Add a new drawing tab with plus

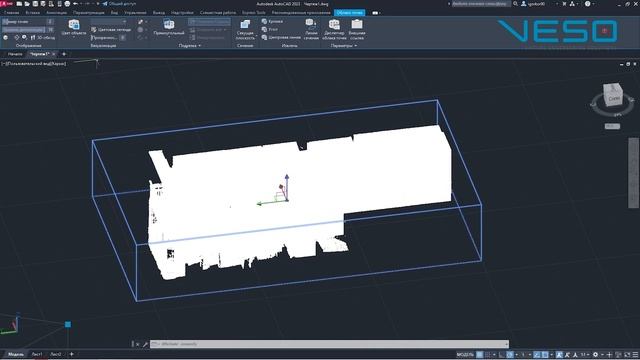[64, 54]
